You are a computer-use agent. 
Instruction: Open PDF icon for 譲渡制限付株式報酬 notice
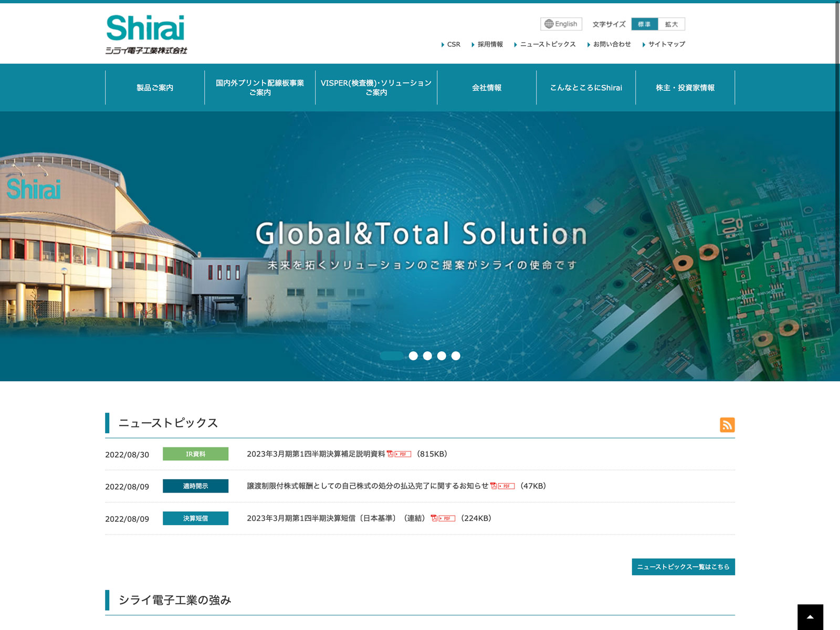tap(502, 486)
